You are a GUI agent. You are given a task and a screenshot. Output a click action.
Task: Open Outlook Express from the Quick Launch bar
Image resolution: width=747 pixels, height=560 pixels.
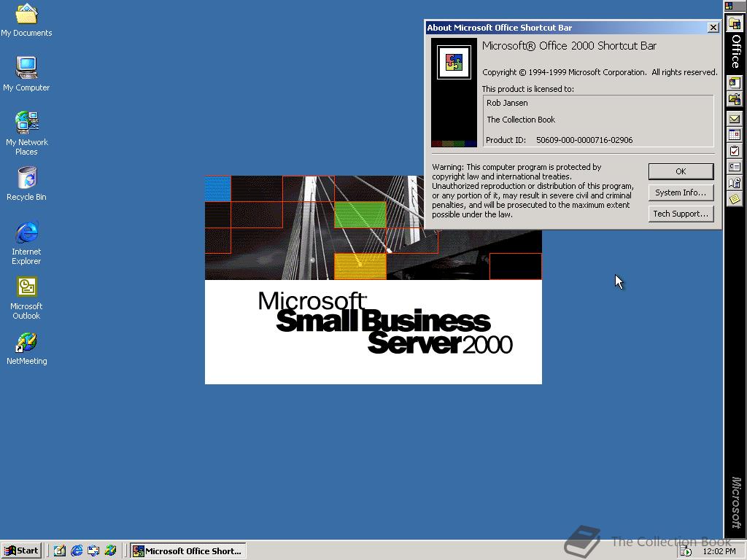pyautogui.click(x=94, y=551)
